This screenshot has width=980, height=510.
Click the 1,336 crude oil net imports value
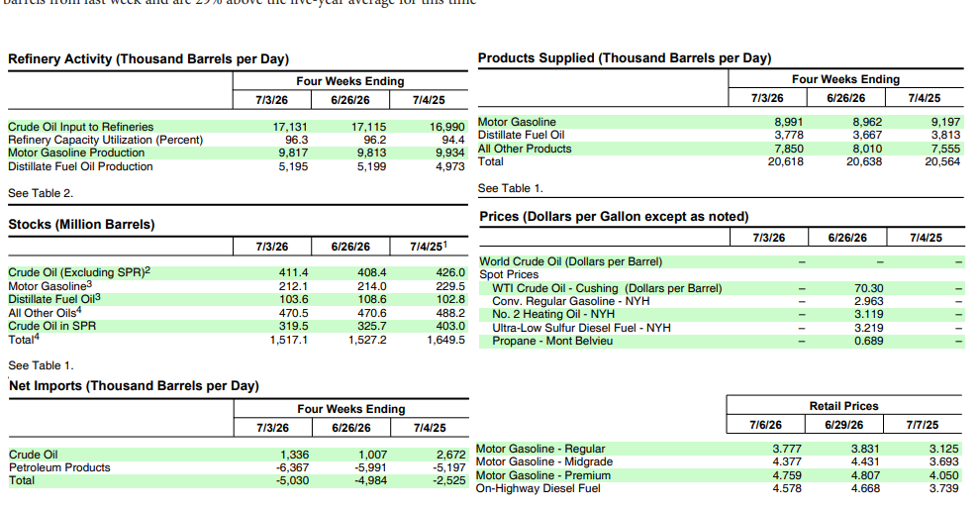(294, 455)
